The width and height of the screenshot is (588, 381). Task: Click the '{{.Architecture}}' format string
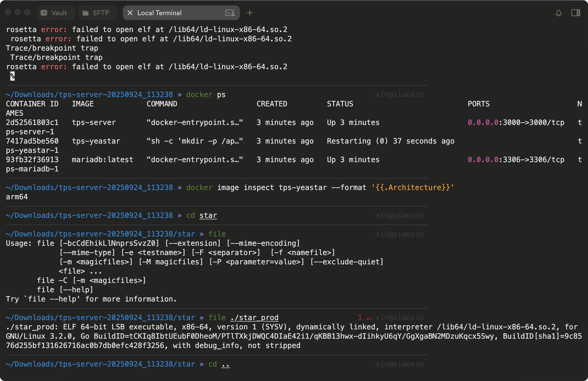coord(412,187)
